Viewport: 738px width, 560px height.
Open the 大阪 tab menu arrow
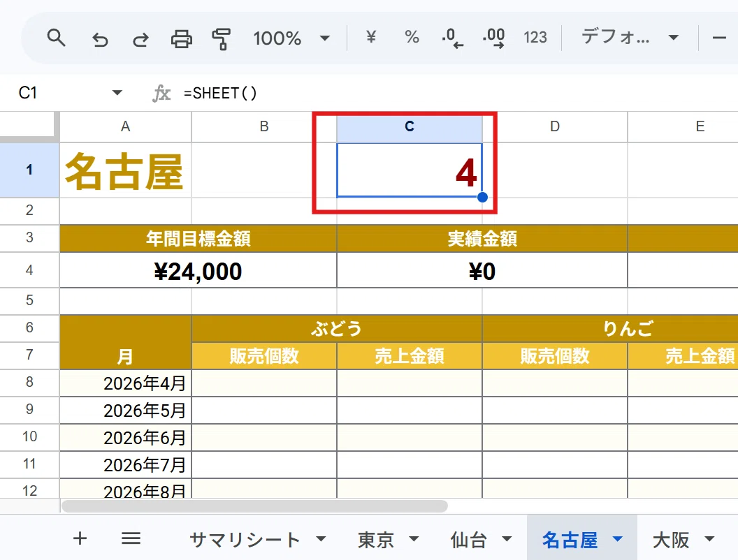pos(710,539)
